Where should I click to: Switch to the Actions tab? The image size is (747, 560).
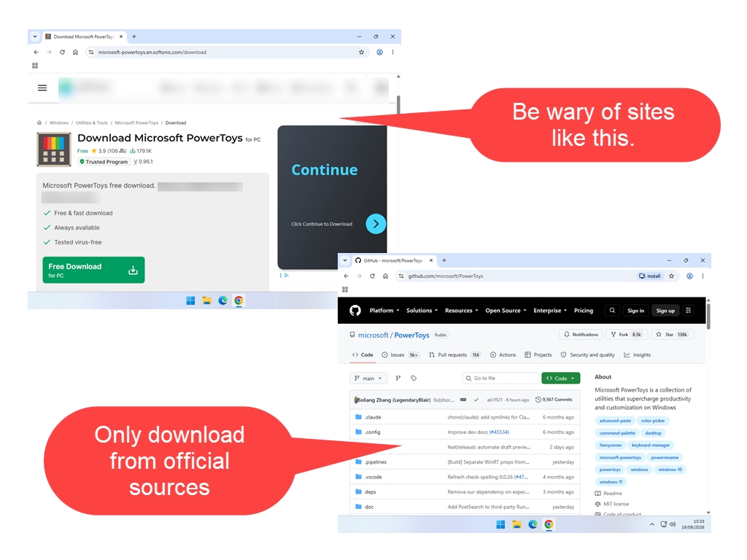pyautogui.click(x=503, y=355)
